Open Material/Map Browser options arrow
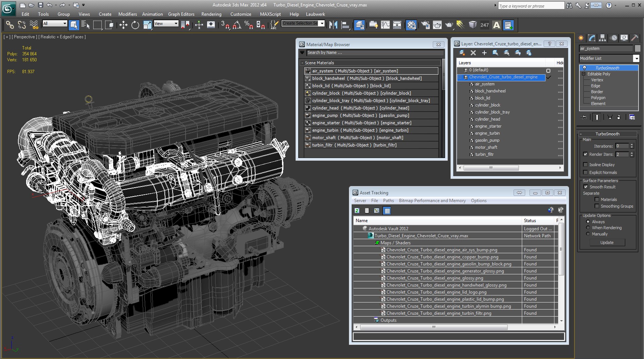 [302, 53]
